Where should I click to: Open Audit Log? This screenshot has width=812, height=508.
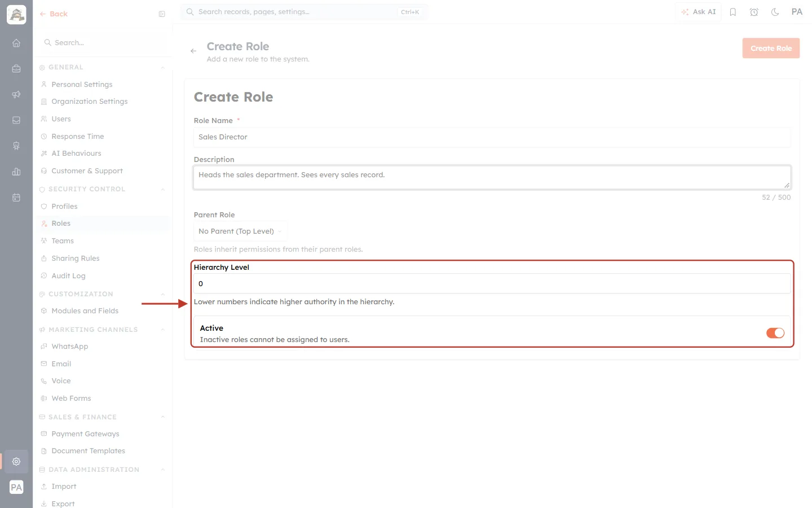(x=103, y=276)
